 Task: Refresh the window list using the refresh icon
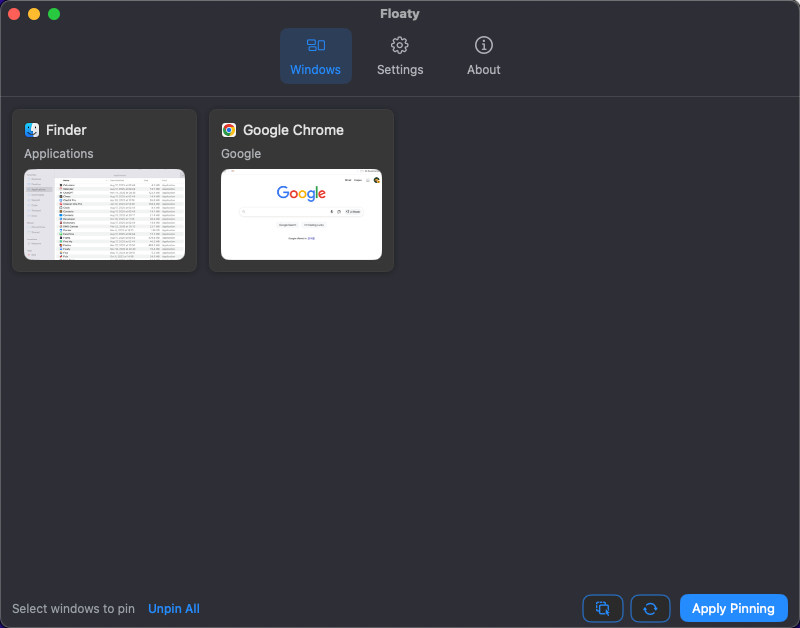click(x=650, y=608)
